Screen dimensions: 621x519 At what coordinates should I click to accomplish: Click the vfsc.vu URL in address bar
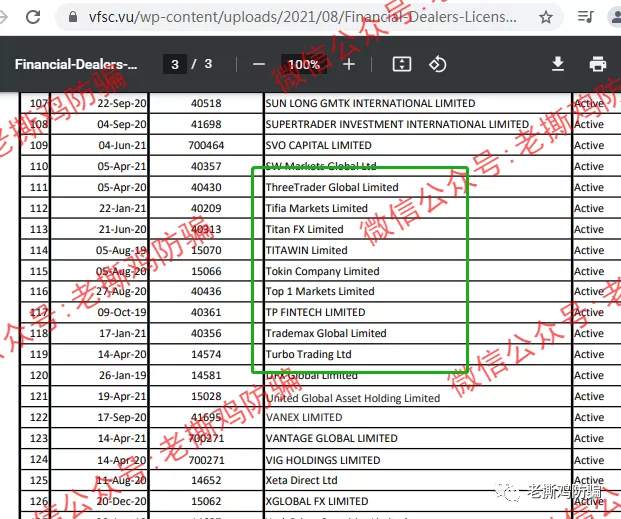tap(303, 17)
